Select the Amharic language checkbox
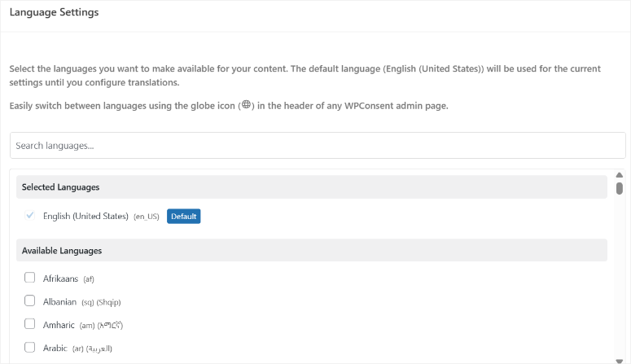 [30, 324]
